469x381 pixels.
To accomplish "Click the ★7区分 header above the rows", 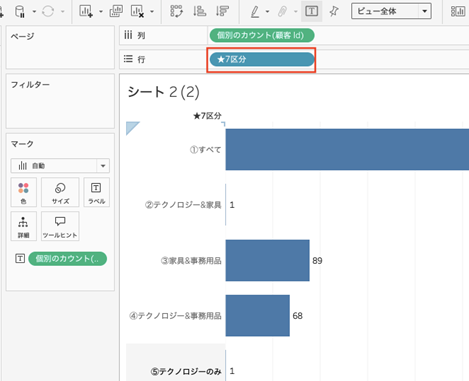I will pyautogui.click(x=207, y=116).
